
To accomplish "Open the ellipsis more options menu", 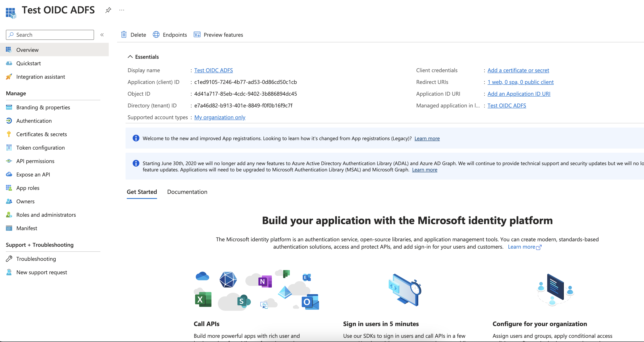I will 122,10.
